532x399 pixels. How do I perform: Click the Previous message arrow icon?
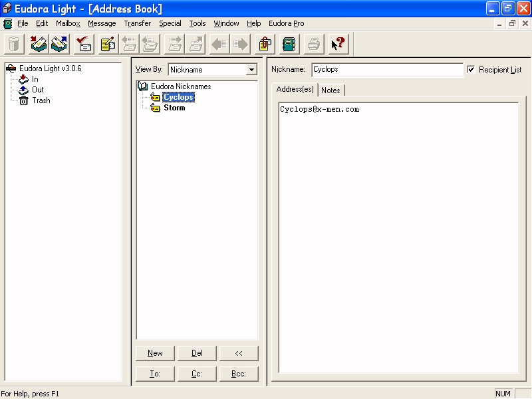pyautogui.click(x=219, y=44)
